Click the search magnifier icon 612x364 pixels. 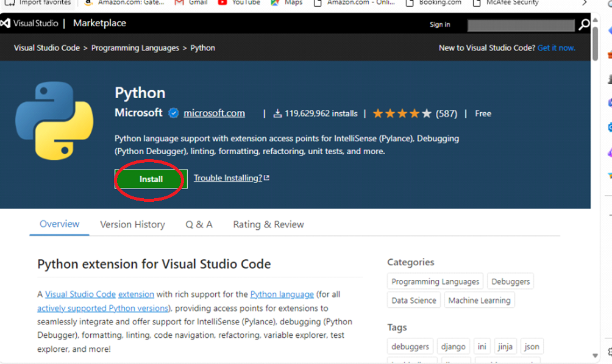583,24
